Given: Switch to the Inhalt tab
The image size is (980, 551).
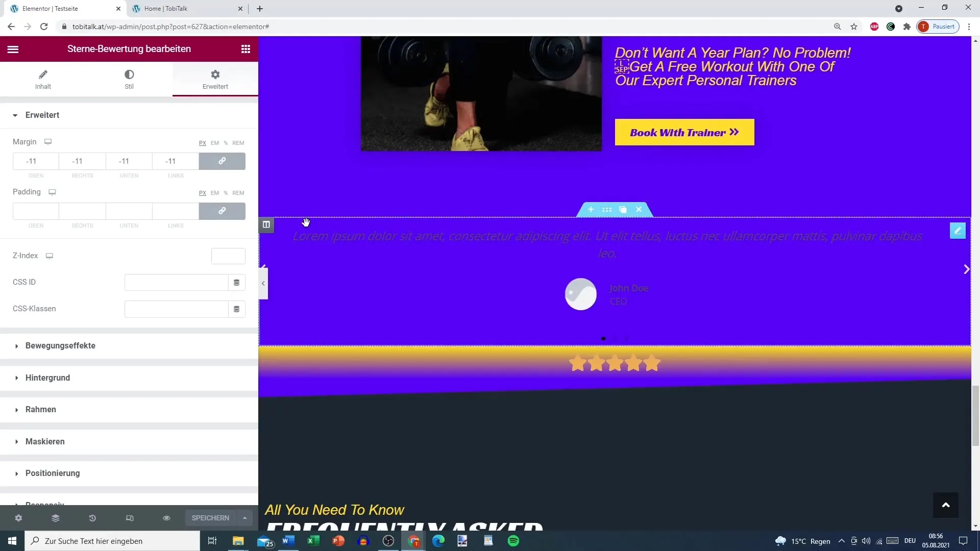Looking at the screenshot, I should click(43, 79).
